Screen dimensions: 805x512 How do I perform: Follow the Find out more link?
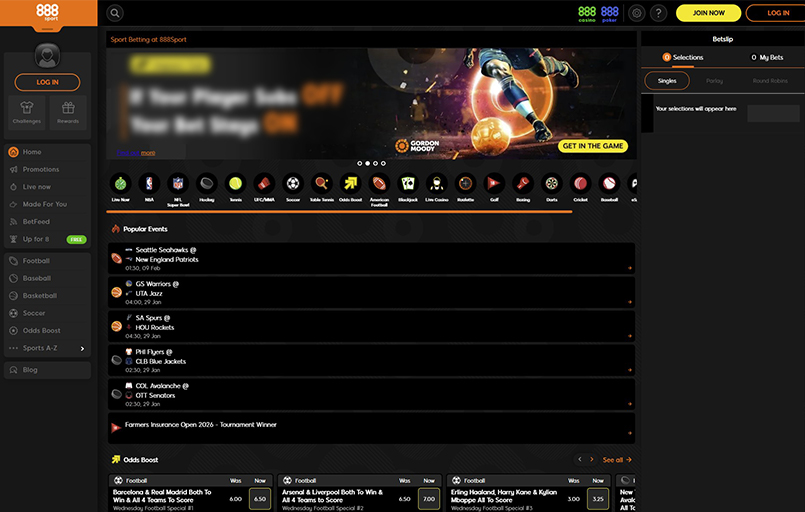point(136,153)
